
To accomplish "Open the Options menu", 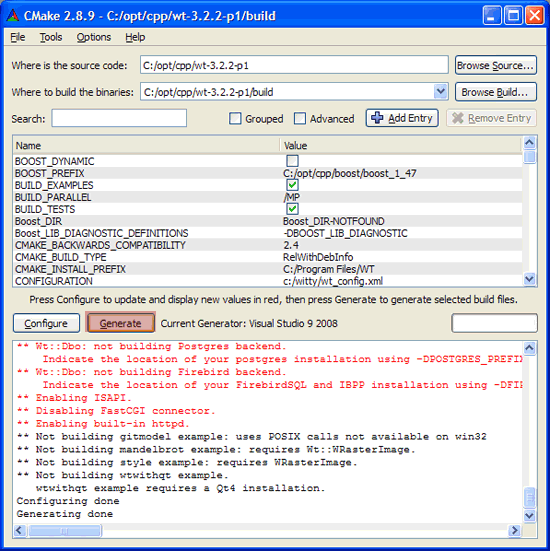I will point(93,37).
